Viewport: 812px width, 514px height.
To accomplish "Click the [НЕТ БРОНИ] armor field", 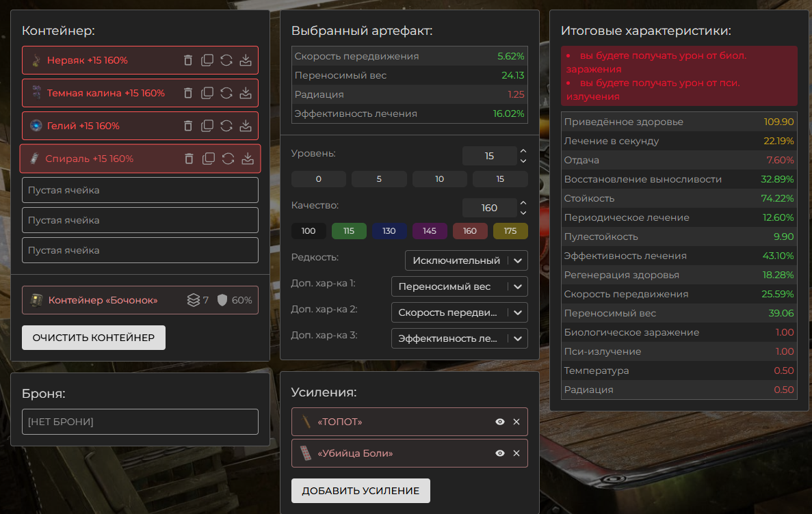I will pyautogui.click(x=140, y=422).
